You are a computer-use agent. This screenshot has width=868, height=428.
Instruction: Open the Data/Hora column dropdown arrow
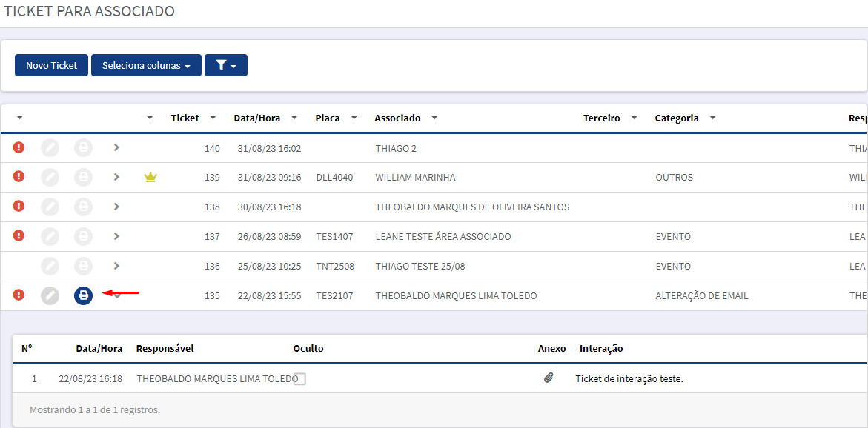pyautogui.click(x=294, y=118)
